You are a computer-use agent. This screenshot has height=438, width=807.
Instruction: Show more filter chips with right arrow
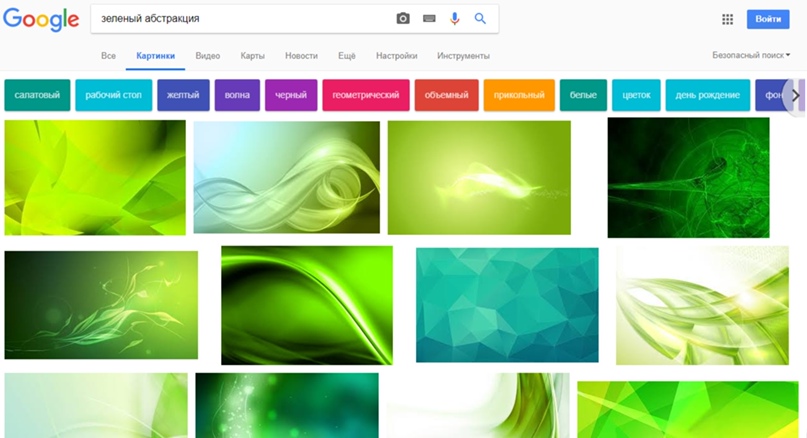point(795,95)
